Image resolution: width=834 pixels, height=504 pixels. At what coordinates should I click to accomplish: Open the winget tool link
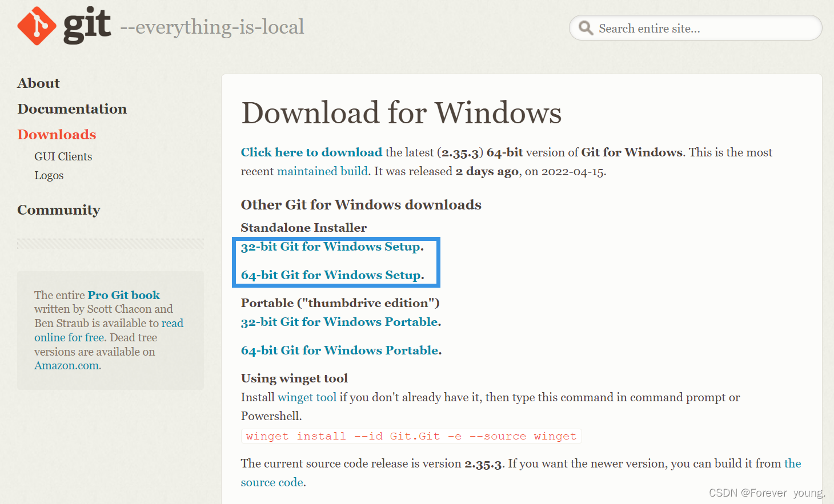point(307,397)
